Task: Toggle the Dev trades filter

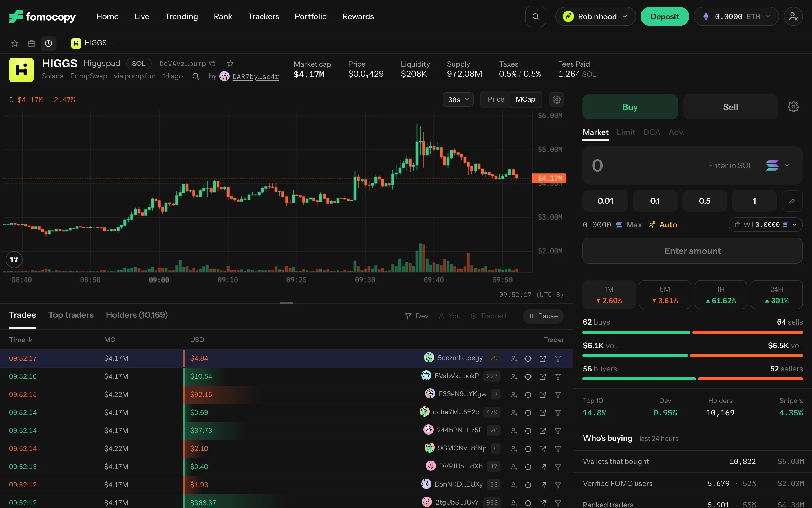Action: click(417, 316)
